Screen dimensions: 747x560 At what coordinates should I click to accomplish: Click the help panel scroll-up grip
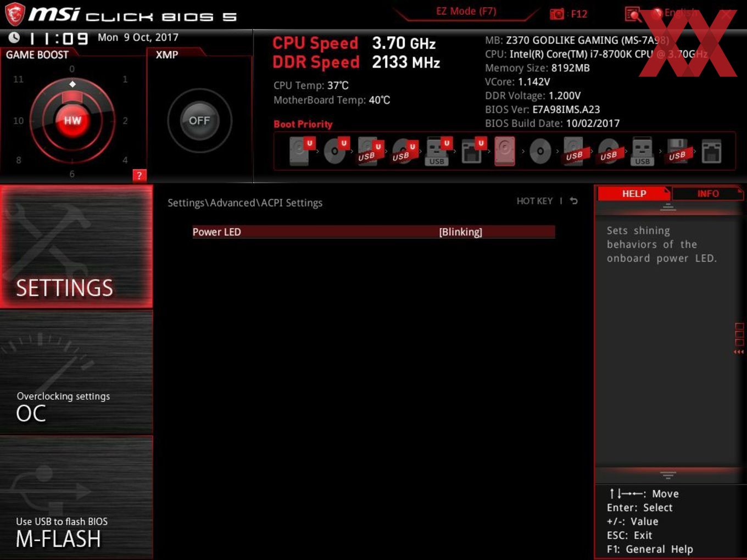tap(668, 207)
